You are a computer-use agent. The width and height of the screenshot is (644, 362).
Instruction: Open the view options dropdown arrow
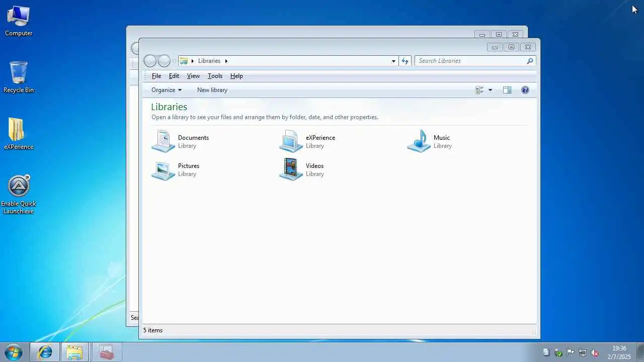pos(491,90)
